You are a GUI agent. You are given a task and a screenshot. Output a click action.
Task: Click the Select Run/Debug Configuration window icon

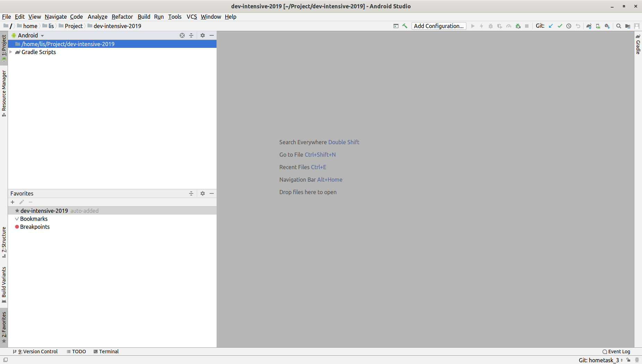tap(396, 26)
